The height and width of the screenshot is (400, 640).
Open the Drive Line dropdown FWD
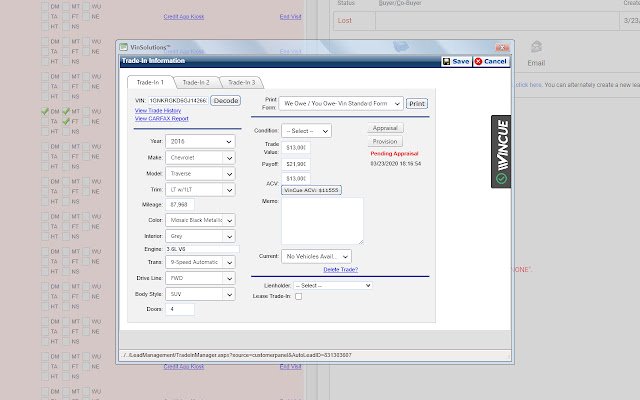(x=200, y=278)
